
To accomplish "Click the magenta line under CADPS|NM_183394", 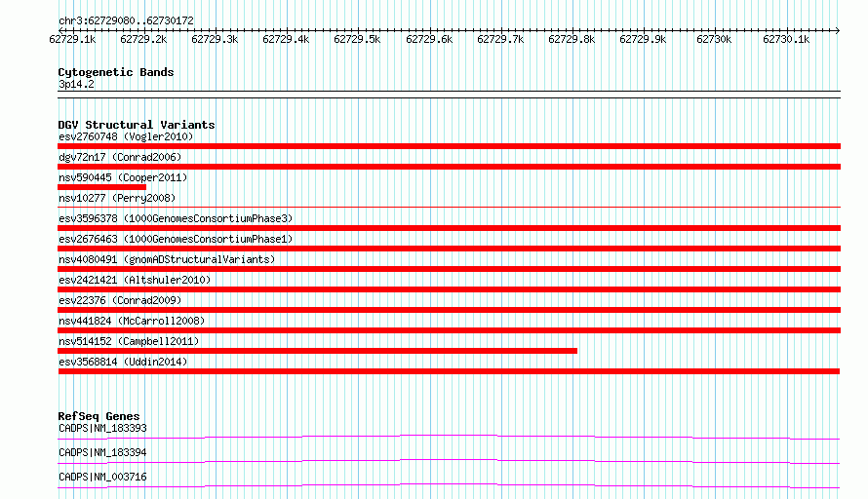I will coord(449,461).
